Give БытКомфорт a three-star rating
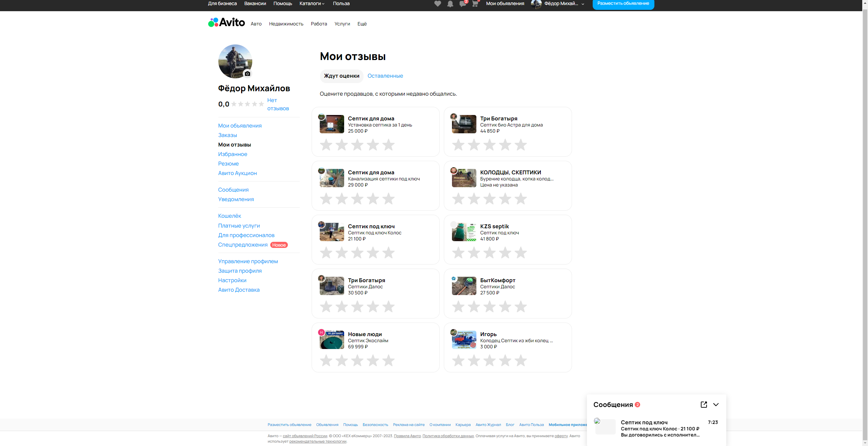This screenshot has height=446, width=868. click(x=489, y=306)
